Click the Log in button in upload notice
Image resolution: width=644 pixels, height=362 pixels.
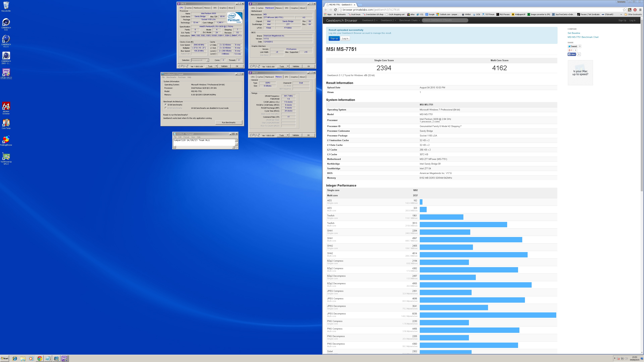345,39
